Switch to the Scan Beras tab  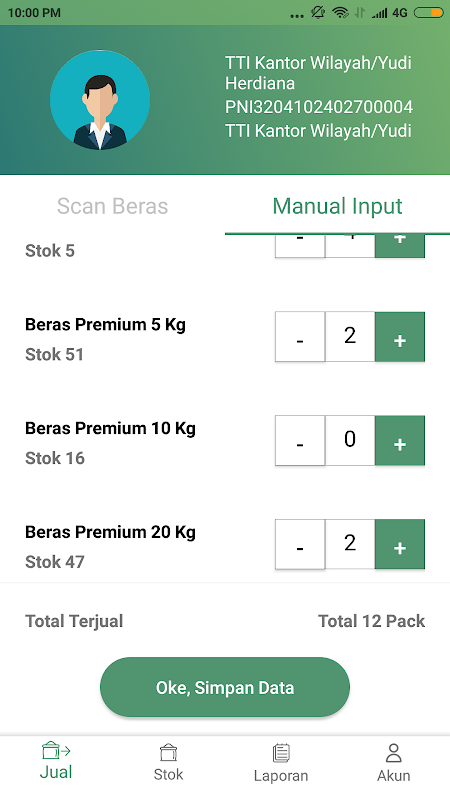[x=112, y=206]
